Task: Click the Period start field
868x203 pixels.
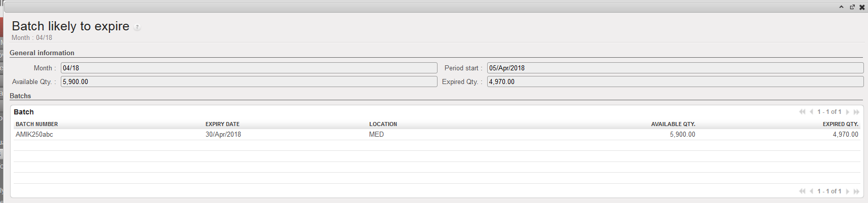Action: tap(675, 68)
